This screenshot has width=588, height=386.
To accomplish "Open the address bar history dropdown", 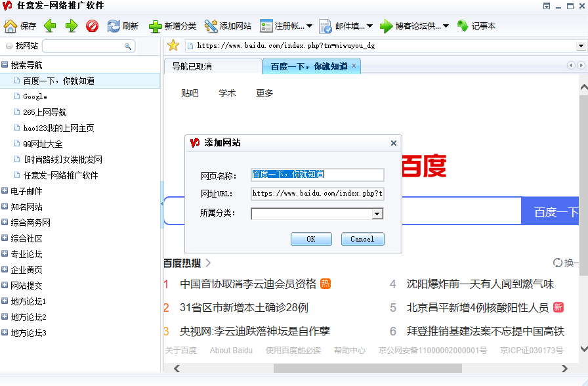I will tap(581, 46).
